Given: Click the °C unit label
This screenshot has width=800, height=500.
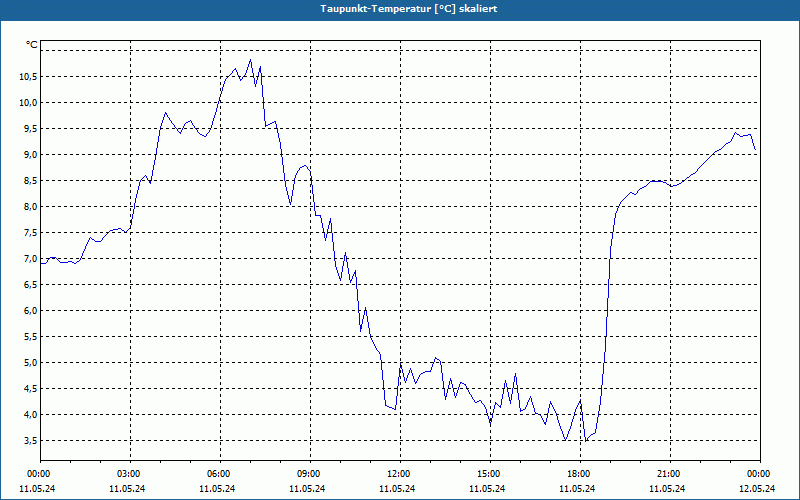Looking at the screenshot, I should (x=32, y=45).
